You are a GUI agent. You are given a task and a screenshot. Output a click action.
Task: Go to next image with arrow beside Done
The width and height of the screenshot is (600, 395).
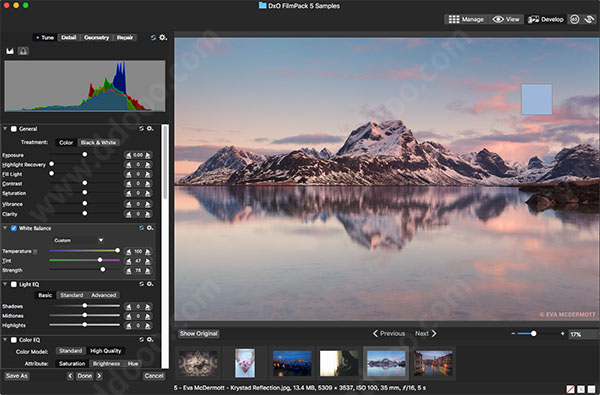99,376
